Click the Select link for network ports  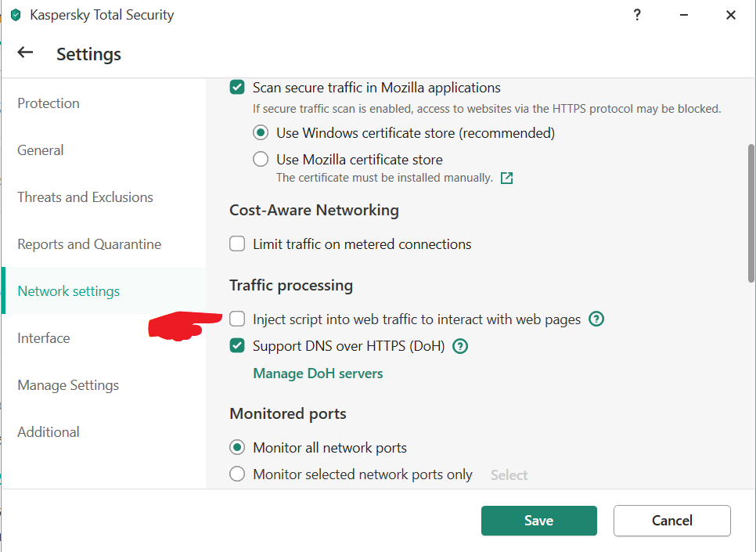[509, 474]
